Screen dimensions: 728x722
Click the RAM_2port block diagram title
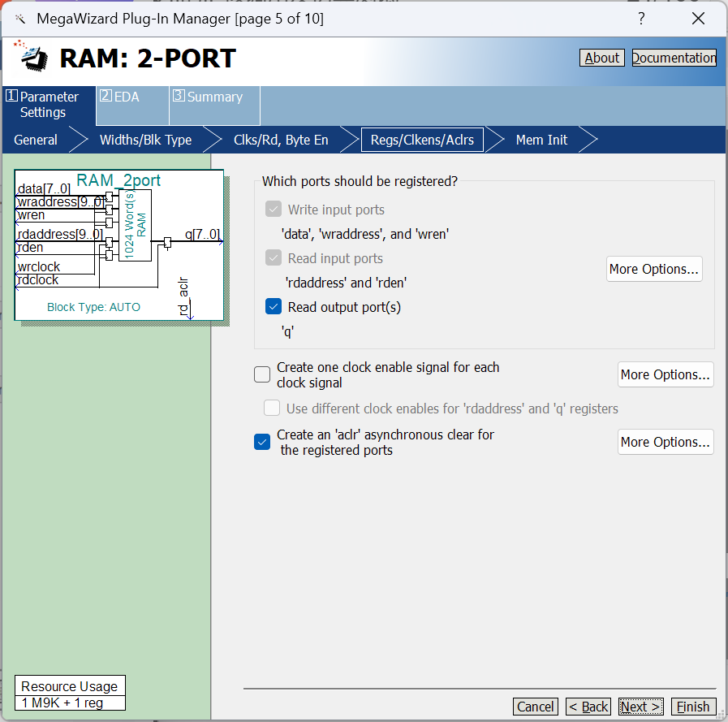[x=118, y=180]
